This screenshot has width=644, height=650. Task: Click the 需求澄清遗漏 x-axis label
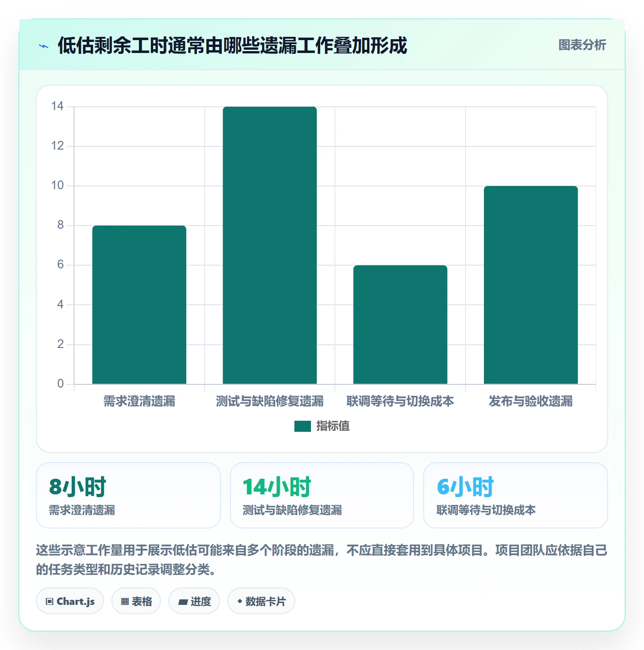[x=139, y=401]
